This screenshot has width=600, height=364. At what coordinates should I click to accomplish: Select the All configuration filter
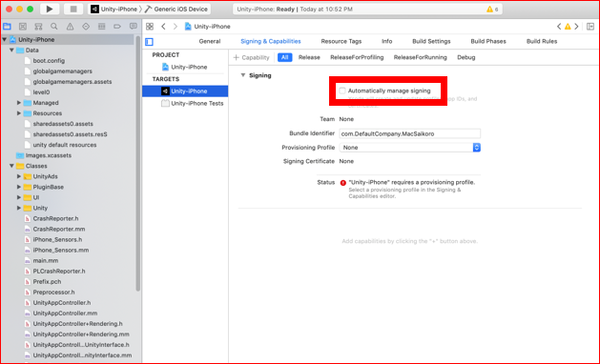pyautogui.click(x=285, y=57)
